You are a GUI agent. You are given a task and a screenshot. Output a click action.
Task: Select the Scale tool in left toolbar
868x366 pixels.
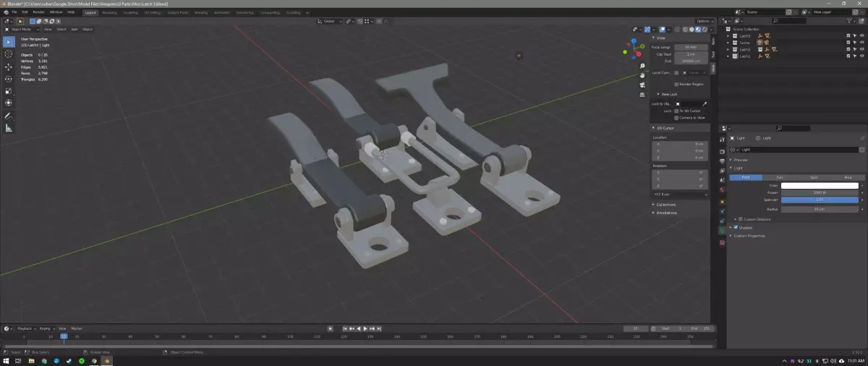coord(9,91)
